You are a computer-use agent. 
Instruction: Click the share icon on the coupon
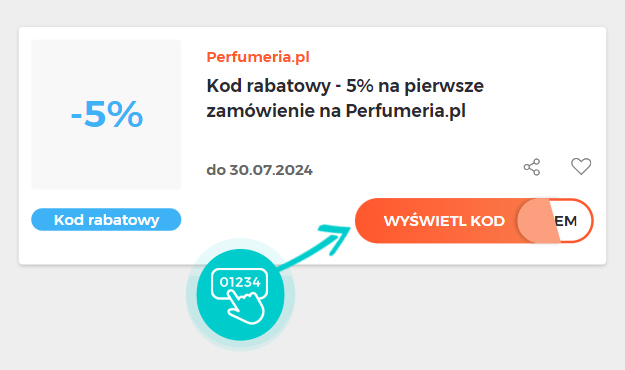click(x=532, y=167)
